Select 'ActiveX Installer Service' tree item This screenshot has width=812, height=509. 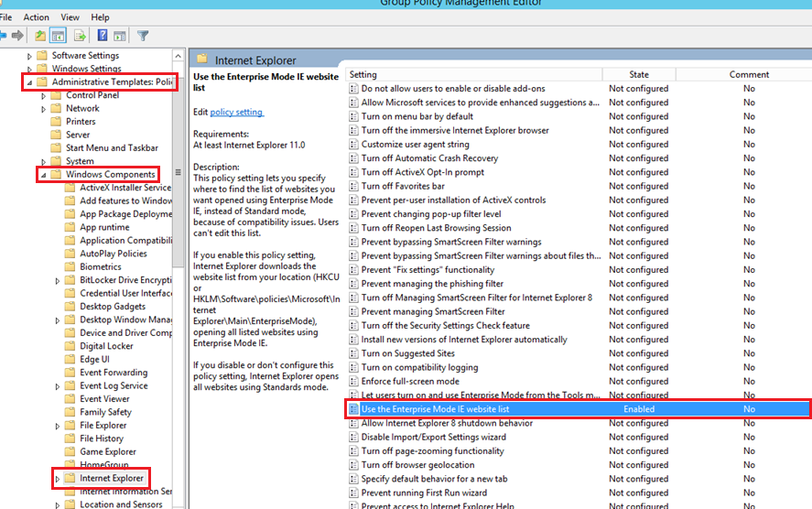pyautogui.click(x=125, y=188)
